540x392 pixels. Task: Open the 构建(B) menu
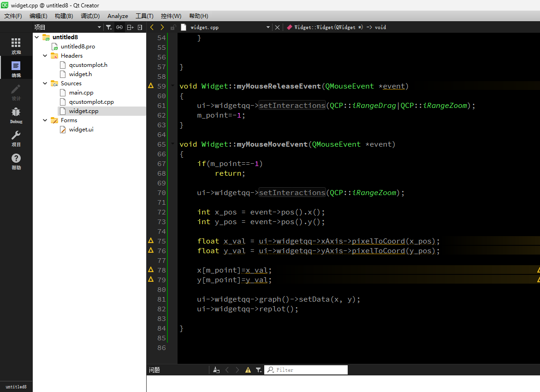tap(64, 16)
